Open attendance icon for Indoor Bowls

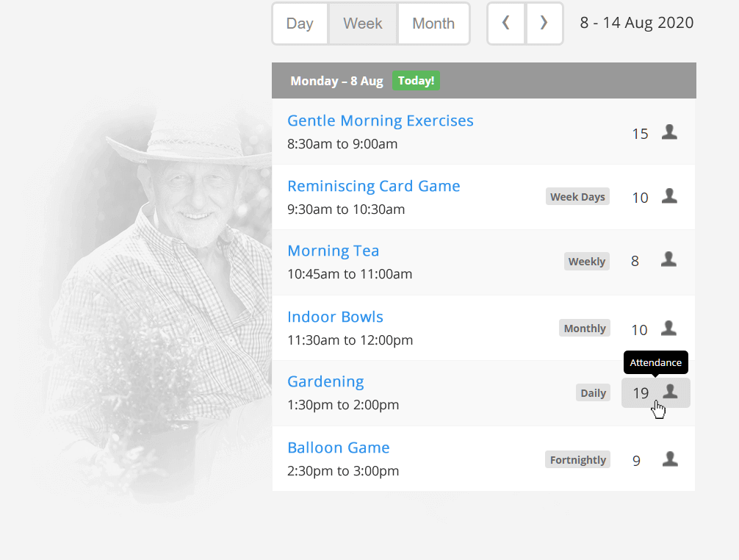pos(668,329)
